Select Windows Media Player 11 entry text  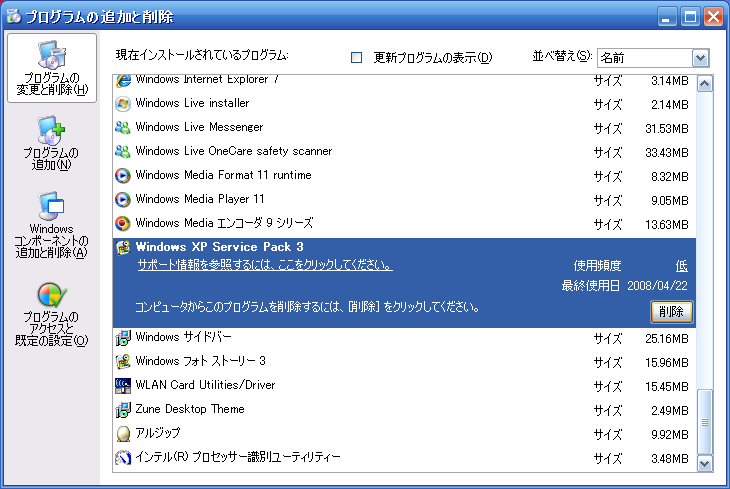(x=200, y=199)
